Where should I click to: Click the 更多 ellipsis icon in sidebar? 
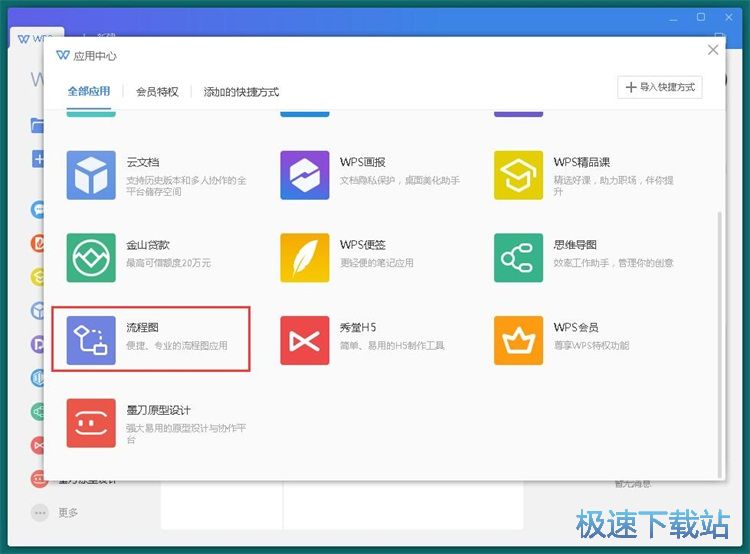40,513
